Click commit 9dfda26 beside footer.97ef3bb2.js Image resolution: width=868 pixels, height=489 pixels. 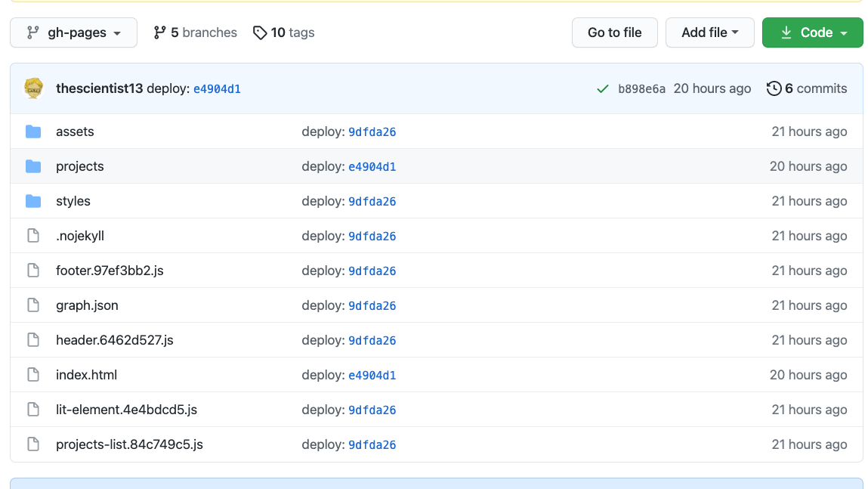372,270
